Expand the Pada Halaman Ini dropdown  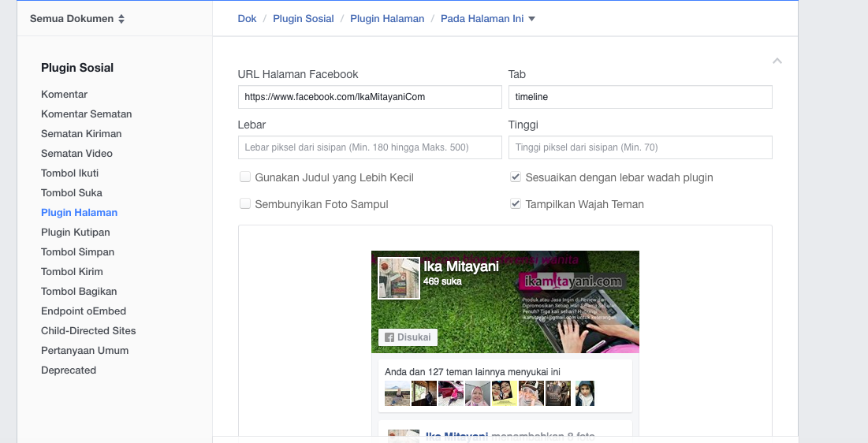point(488,19)
